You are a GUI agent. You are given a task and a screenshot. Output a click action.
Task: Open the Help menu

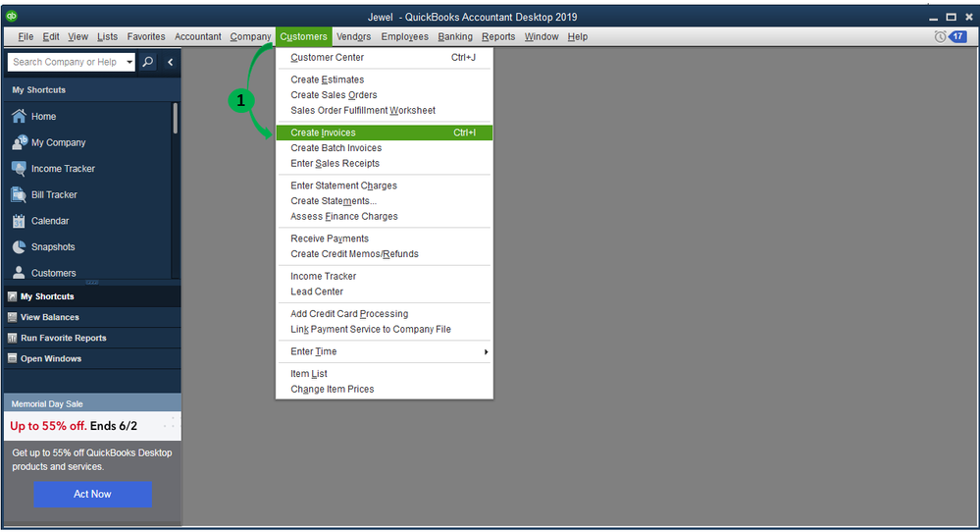pos(578,37)
